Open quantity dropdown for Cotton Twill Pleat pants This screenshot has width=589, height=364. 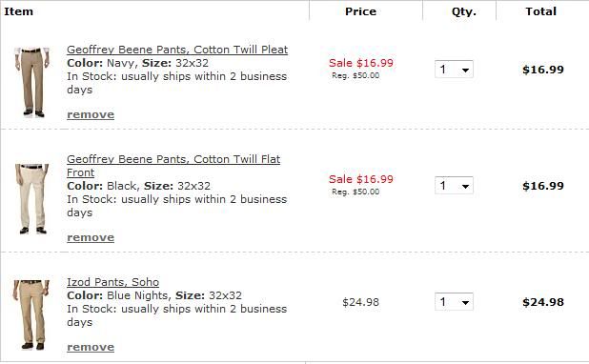tap(454, 70)
